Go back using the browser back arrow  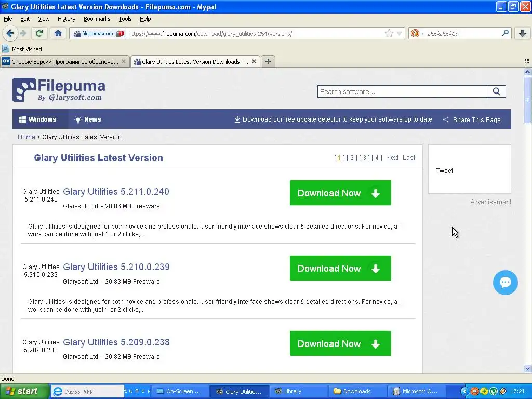tap(10, 33)
